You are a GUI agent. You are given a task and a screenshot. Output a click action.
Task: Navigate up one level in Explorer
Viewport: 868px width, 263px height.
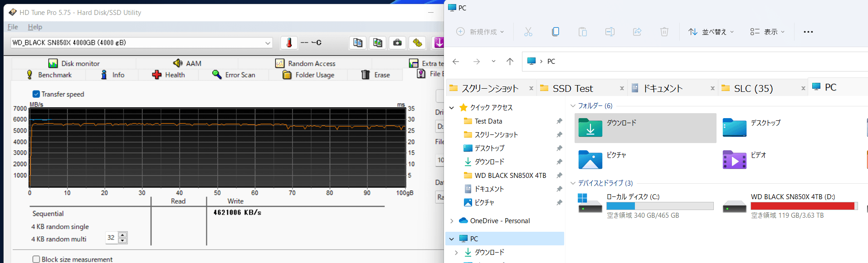click(510, 62)
